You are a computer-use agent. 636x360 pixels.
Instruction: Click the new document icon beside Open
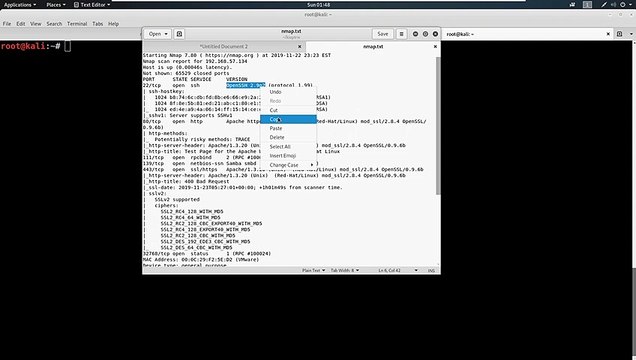(179, 34)
